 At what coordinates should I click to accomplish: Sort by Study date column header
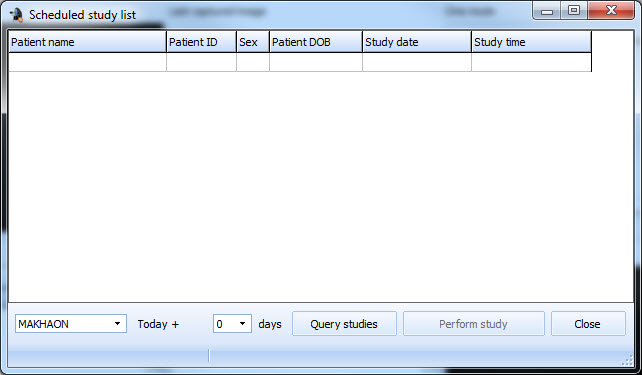pos(417,42)
